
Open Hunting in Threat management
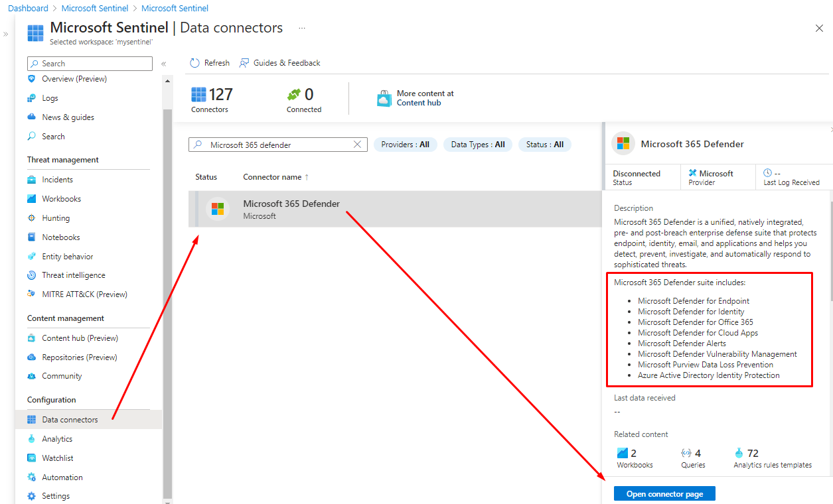(56, 218)
